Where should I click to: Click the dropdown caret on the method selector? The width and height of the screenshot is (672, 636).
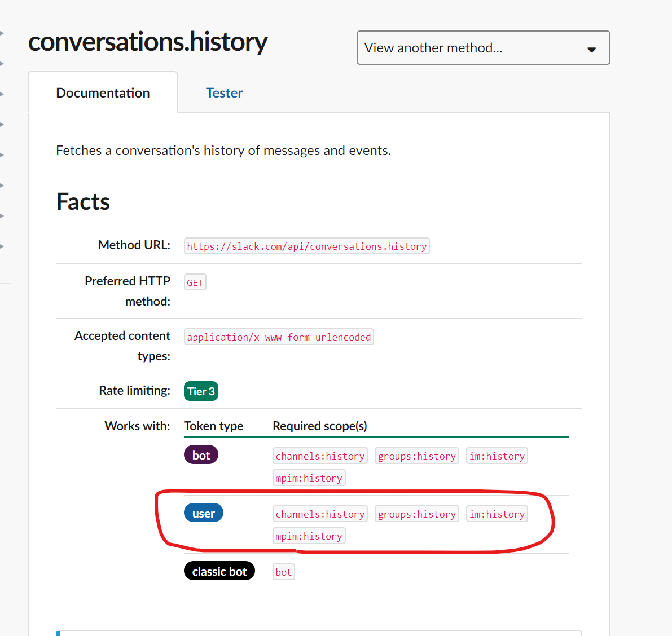(x=591, y=49)
